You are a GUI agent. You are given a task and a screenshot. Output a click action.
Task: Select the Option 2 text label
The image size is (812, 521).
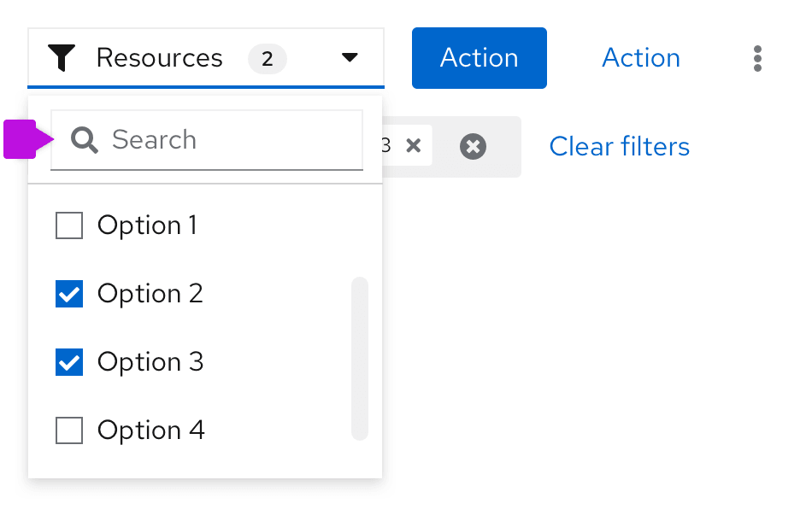(x=150, y=294)
